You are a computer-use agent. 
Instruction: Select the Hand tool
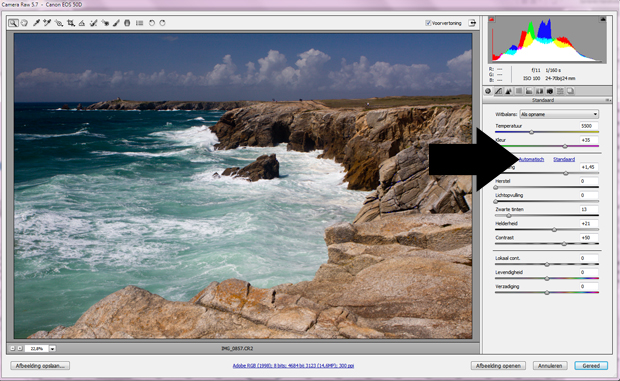click(24, 23)
